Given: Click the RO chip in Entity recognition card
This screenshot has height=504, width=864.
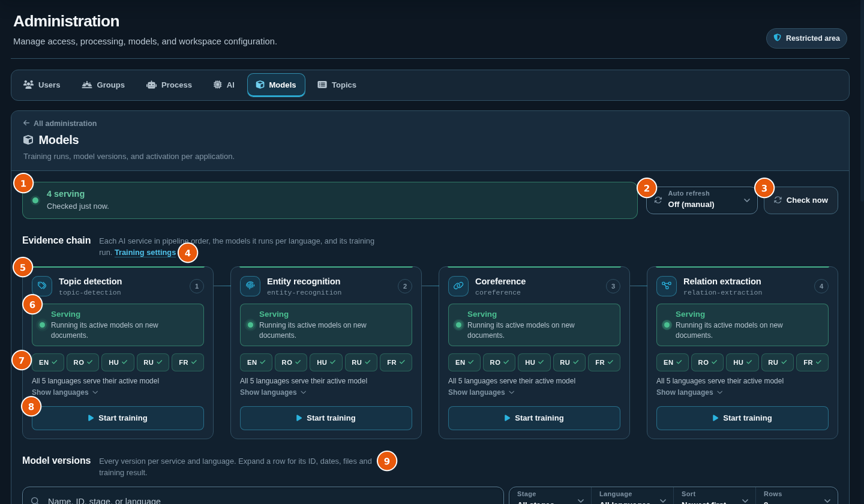Looking at the screenshot, I should [x=291, y=362].
